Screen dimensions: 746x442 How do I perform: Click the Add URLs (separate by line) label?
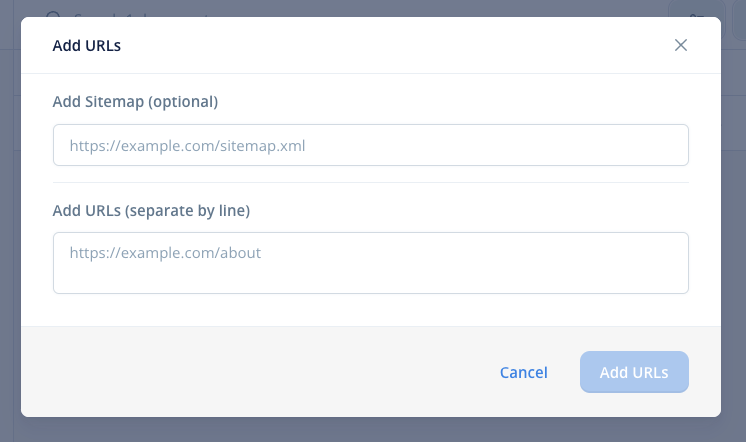coord(151,210)
